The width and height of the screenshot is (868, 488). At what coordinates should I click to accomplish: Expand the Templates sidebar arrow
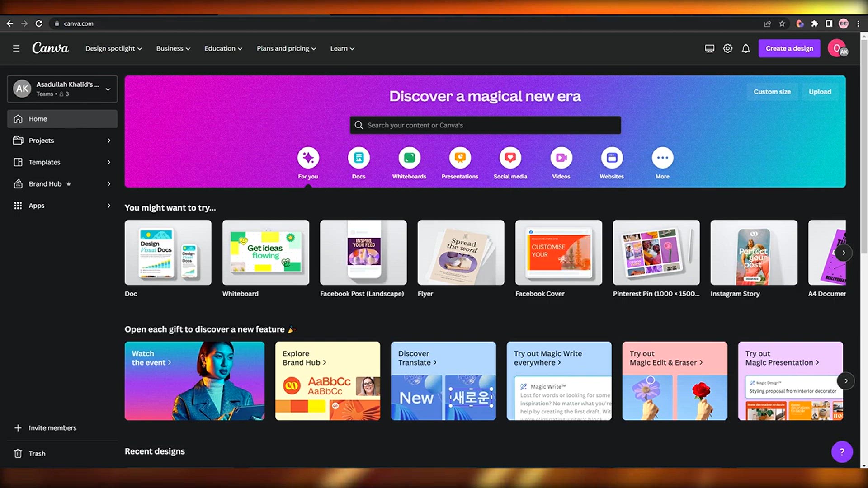click(x=109, y=162)
